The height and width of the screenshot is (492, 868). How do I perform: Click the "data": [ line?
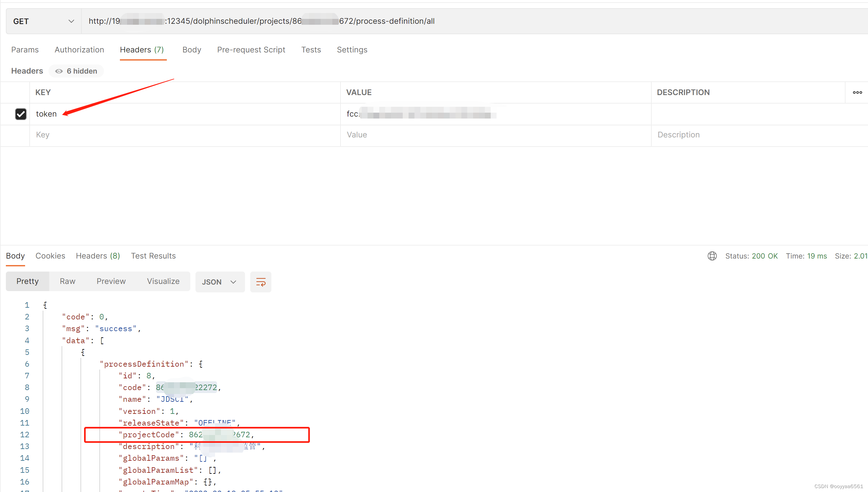point(83,341)
